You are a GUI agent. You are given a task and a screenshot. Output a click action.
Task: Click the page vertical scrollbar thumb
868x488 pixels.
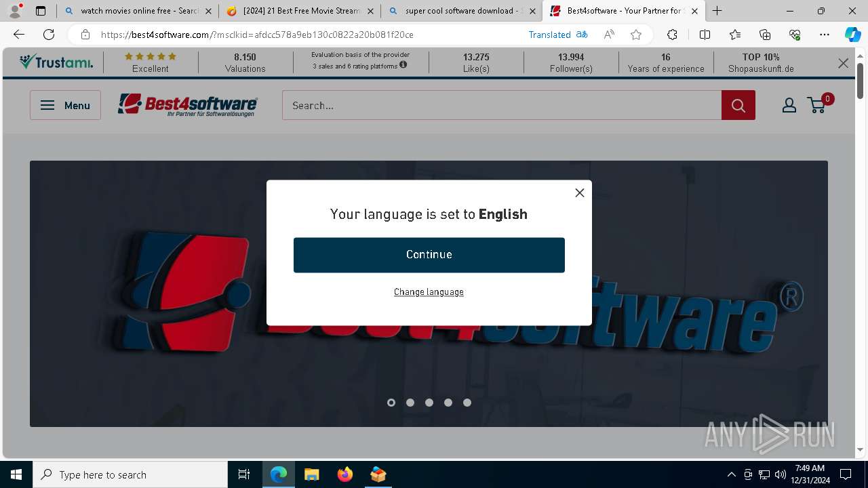pyautogui.click(x=861, y=80)
